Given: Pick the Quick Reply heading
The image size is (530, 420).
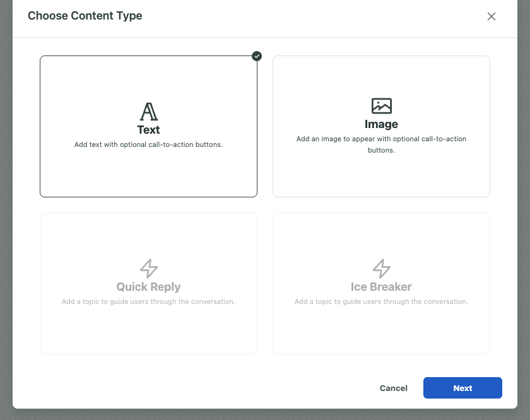Looking at the screenshot, I should (148, 286).
